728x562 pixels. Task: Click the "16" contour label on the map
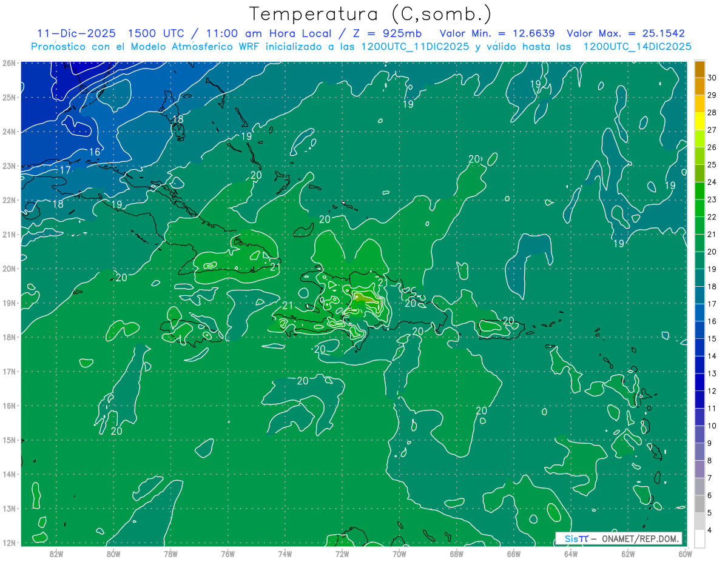(95, 152)
